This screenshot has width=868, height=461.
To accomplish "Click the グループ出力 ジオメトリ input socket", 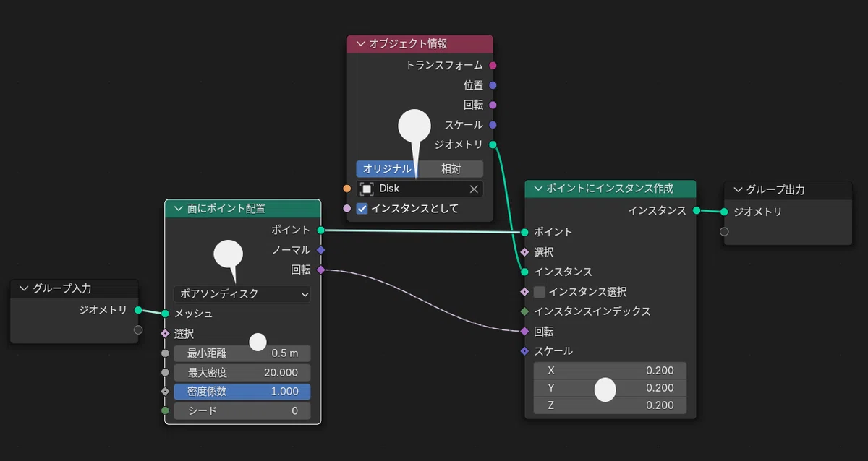I will pyautogui.click(x=724, y=212).
